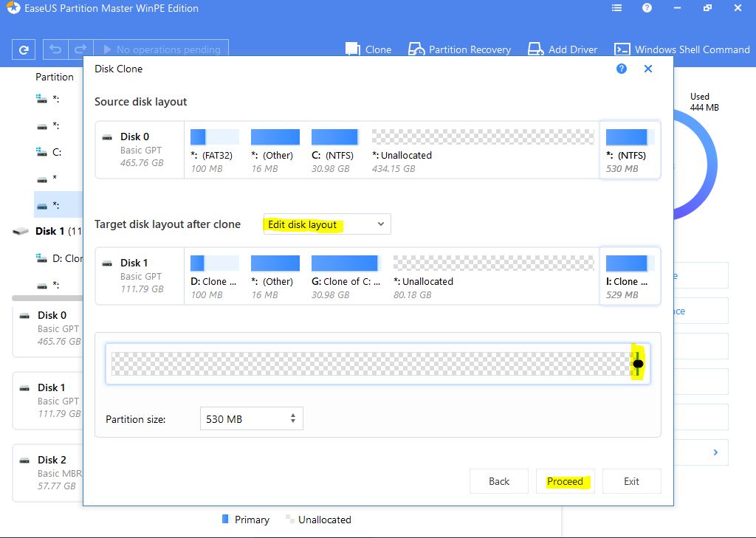Click the refresh icon in the toolbar
Image resolution: width=756 pixels, height=538 pixels.
(24, 50)
